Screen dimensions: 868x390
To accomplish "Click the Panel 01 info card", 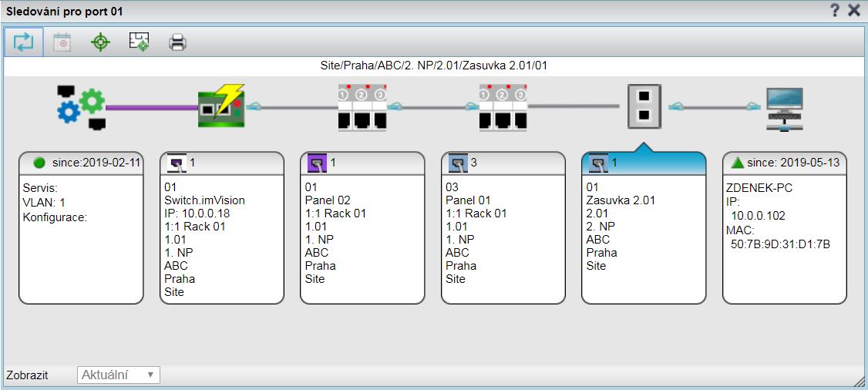I will click(x=503, y=237).
